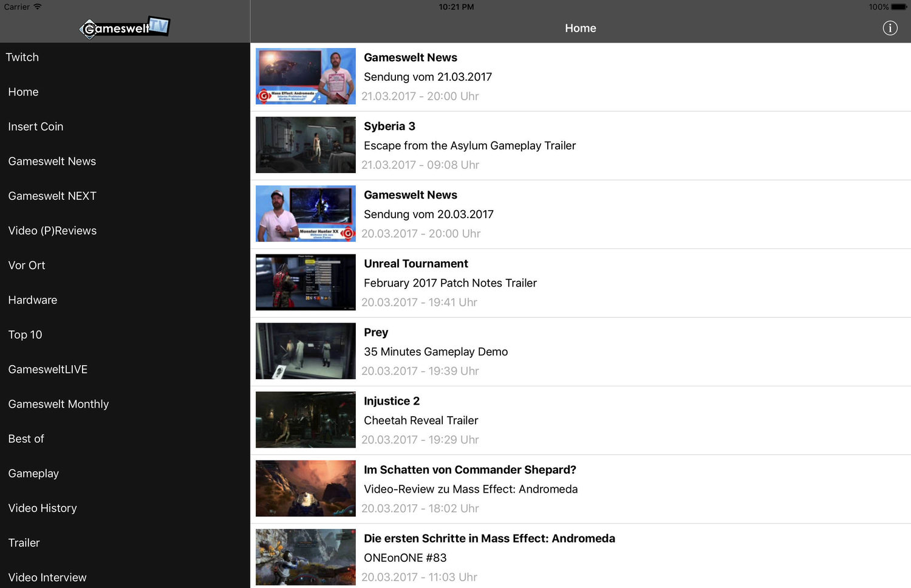Select title 'Unreal Tournament'
The image size is (911, 588).
416,264
